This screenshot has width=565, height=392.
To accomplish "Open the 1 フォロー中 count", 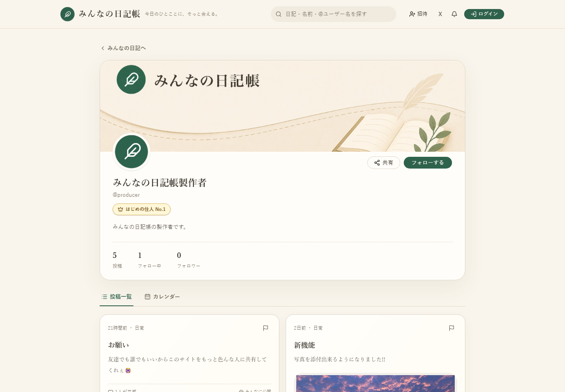I will tap(149, 260).
